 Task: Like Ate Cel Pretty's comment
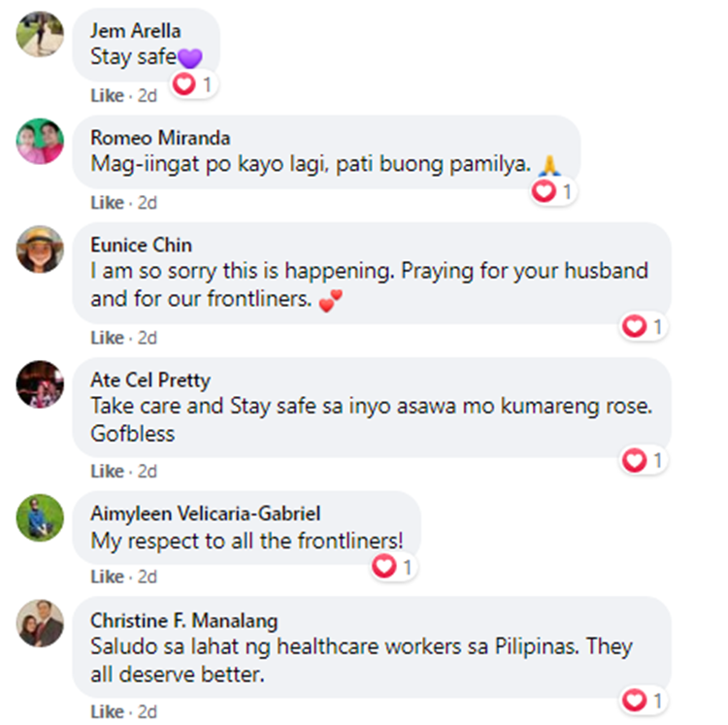pyautogui.click(x=107, y=472)
